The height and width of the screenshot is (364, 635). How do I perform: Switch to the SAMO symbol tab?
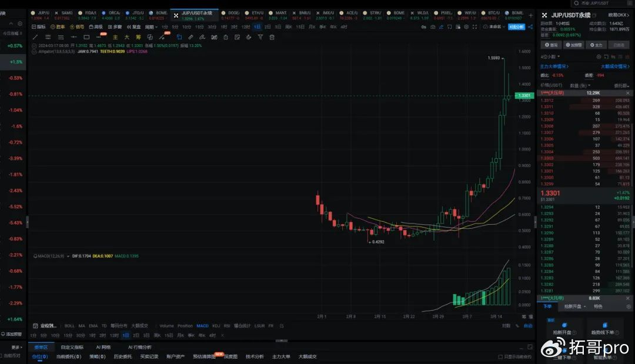(65, 15)
